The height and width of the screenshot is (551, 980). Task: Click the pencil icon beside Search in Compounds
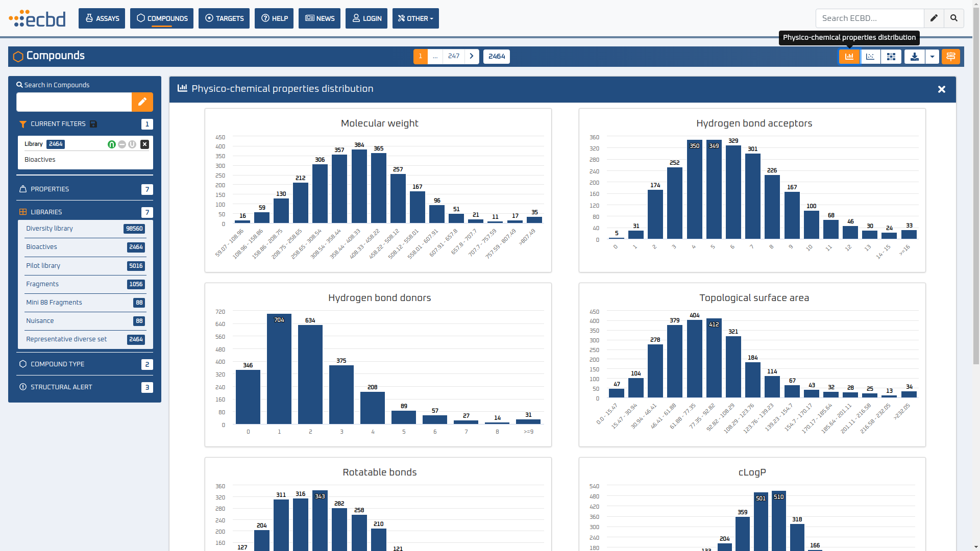pyautogui.click(x=142, y=102)
